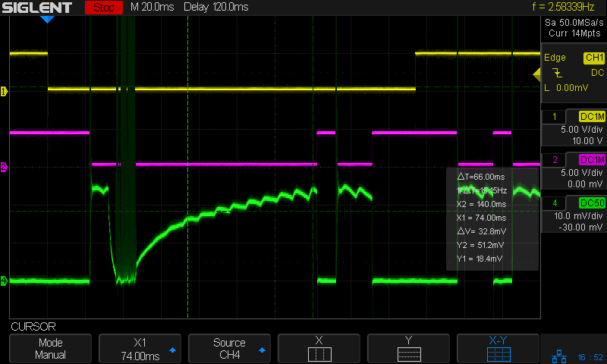Click the Edge trigger CH1 badge
The height and width of the screenshot is (364, 607).
tap(593, 58)
